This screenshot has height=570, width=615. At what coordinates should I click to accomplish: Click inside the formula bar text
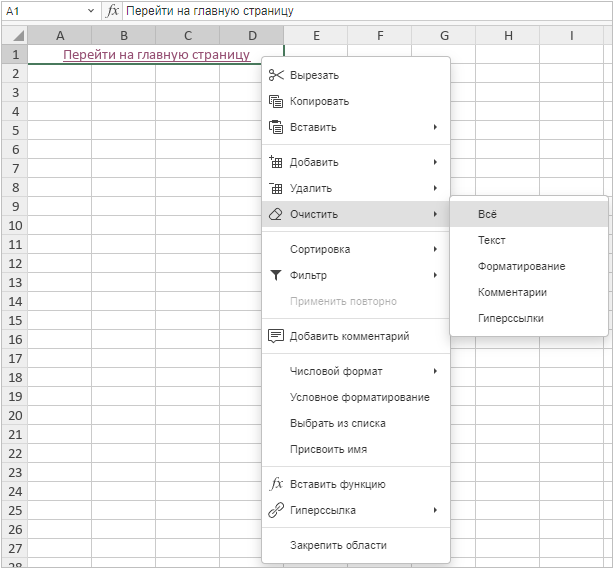(x=210, y=10)
